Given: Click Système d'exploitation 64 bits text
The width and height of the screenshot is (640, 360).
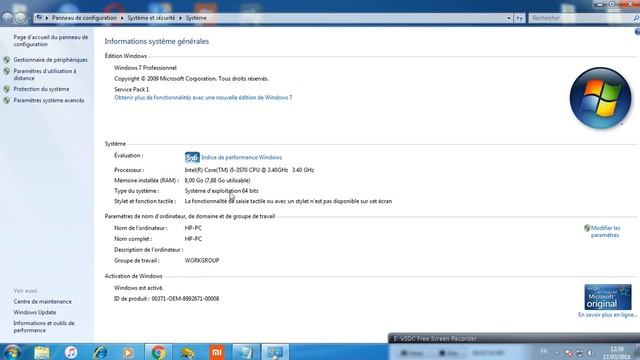Looking at the screenshot, I should pos(221,191).
